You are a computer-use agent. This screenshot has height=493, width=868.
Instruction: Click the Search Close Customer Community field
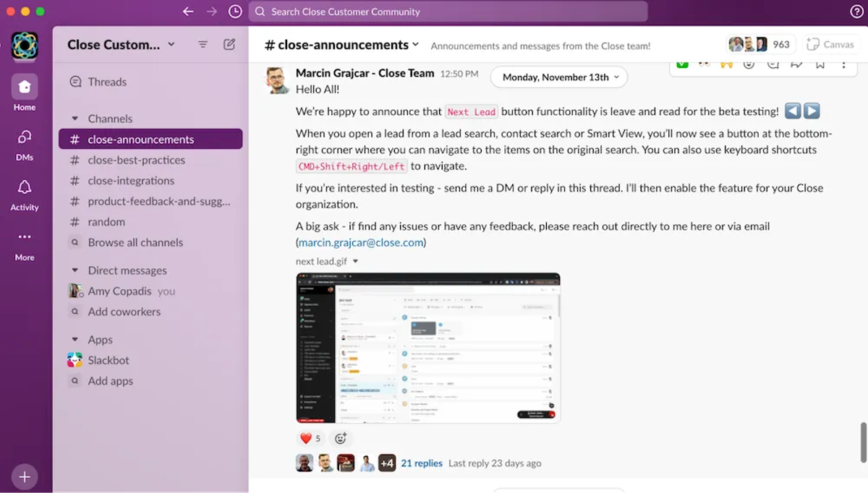pyautogui.click(x=448, y=12)
